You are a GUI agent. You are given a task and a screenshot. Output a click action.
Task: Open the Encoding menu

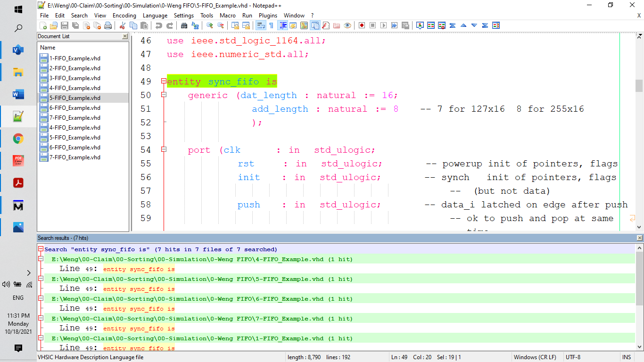coord(124,16)
